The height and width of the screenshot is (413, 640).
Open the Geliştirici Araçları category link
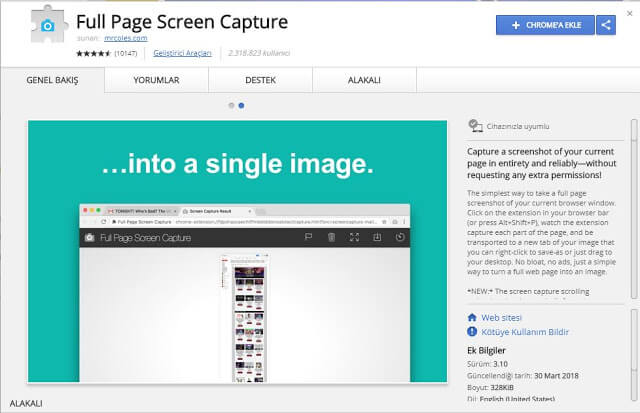(182, 53)
